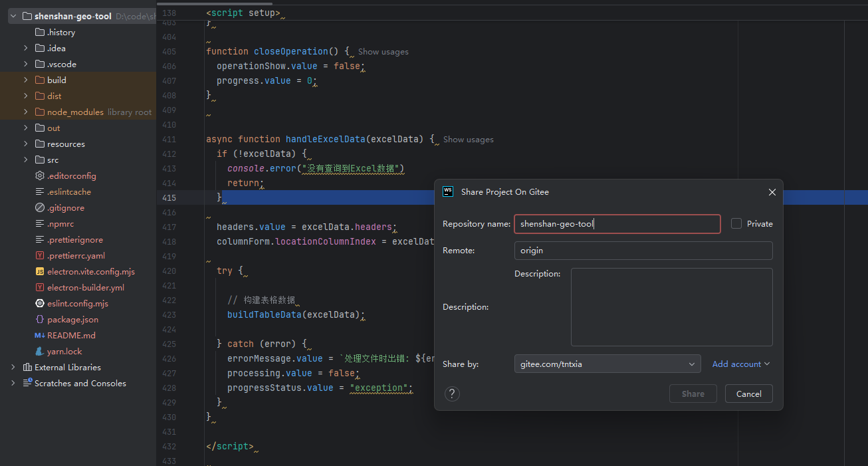Click the Share button
Screen dimensions: 868x466
click(693, 394)
